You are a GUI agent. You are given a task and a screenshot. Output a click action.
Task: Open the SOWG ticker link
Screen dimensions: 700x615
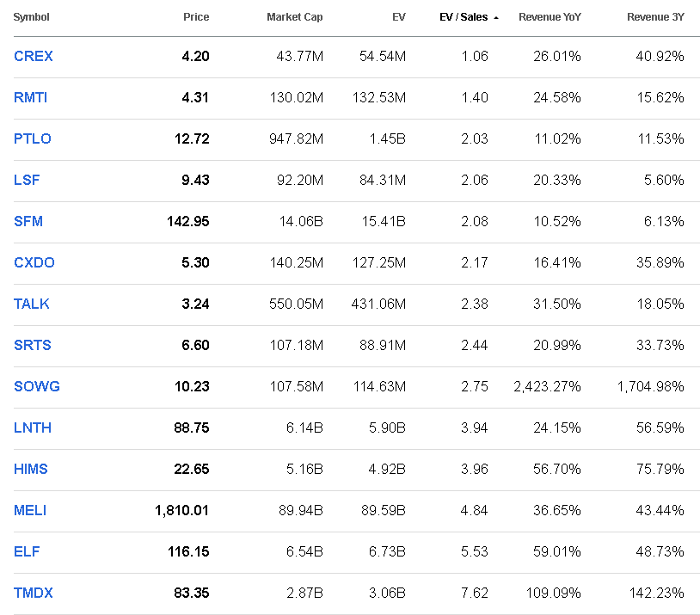click(37, 386)
